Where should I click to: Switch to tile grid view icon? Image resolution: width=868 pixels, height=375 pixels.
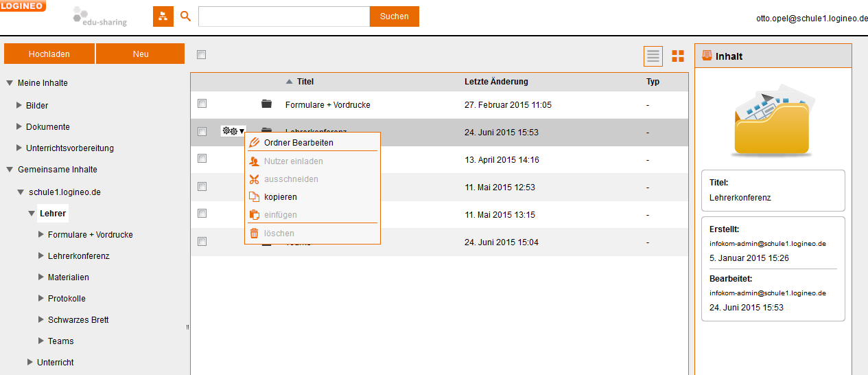[678, 56]
